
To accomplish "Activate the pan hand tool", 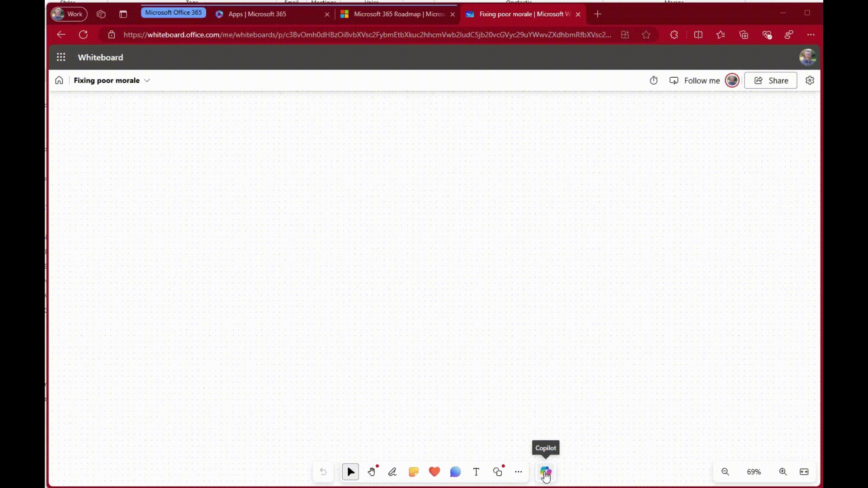I will point(372,472).
